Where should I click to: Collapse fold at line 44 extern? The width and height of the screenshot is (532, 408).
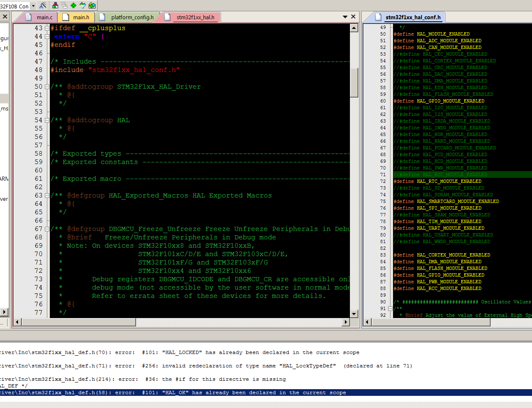pyautogui.click(x=47, y=36)
